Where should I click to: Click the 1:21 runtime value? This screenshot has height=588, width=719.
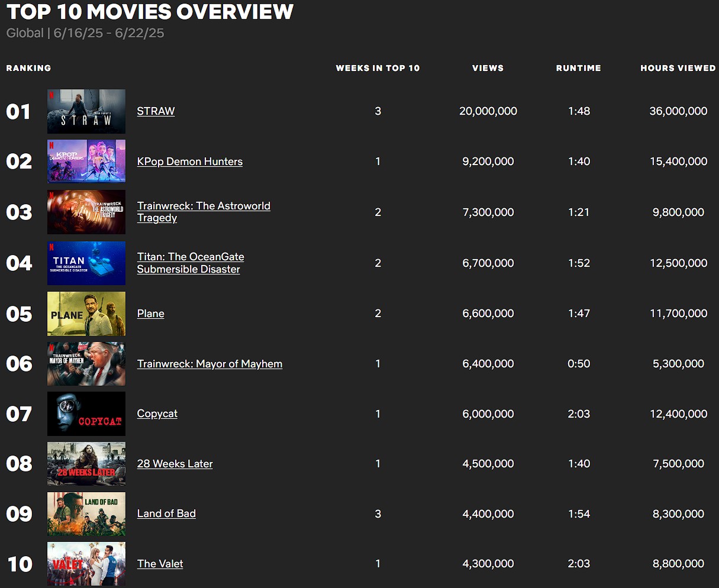coord(579,212)
